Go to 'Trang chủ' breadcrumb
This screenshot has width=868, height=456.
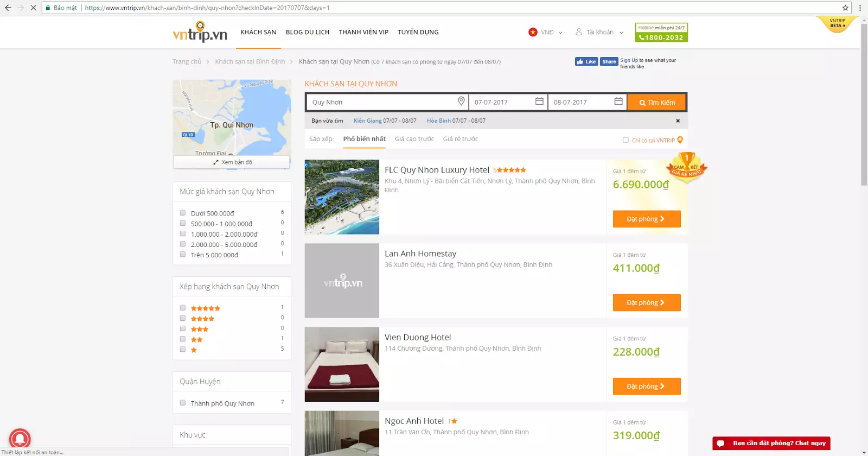coord(187,61)
